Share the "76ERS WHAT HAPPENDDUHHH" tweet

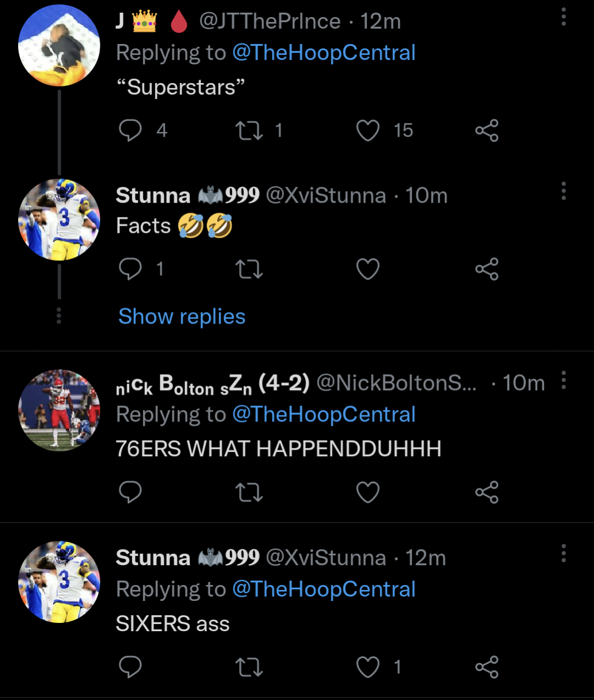click(487, 492)
